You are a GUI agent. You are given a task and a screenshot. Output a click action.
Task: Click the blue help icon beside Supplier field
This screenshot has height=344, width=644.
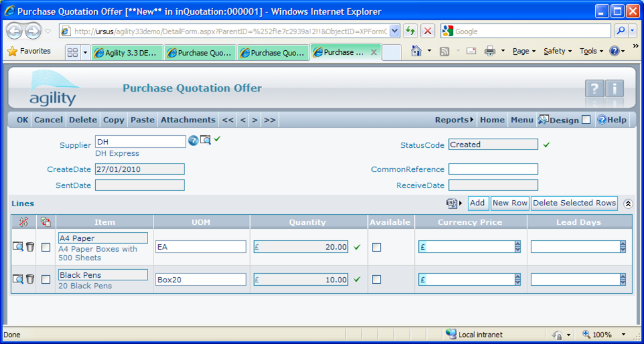pos(193,141)
